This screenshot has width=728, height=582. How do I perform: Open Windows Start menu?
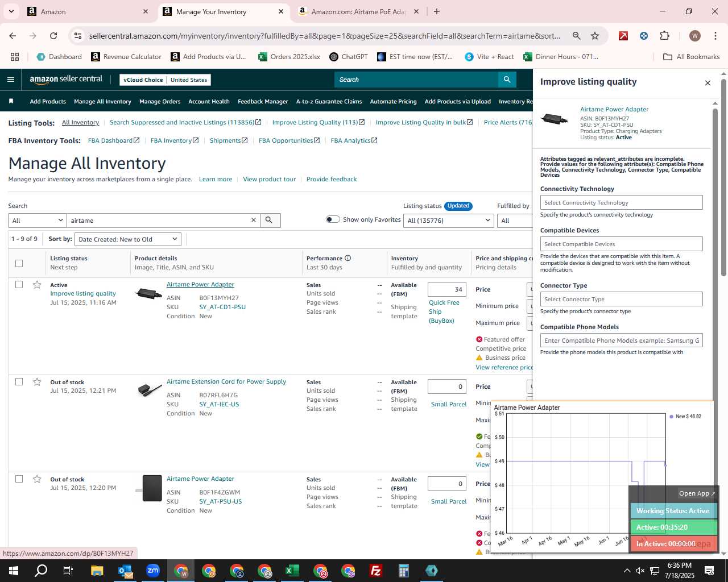[x=14, y=571]
